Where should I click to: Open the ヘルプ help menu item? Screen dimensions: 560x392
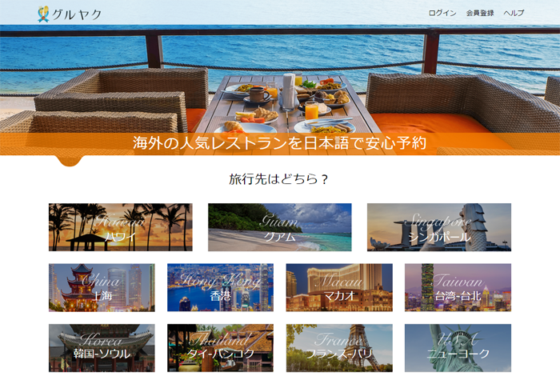point(514,14)
